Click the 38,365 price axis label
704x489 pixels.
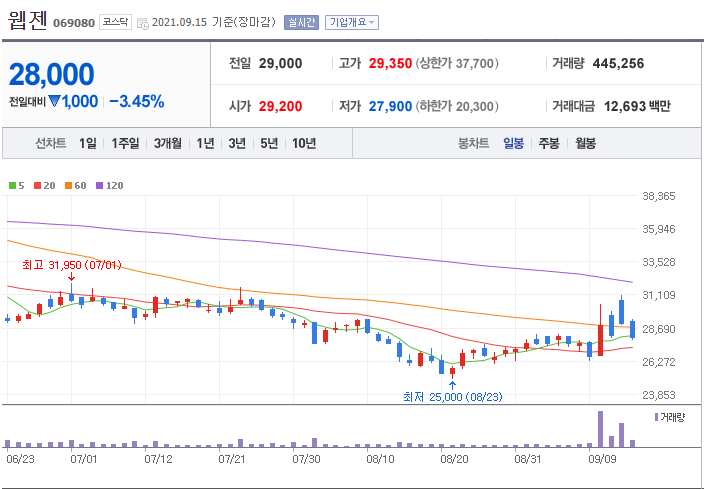[x=657, y=197]
